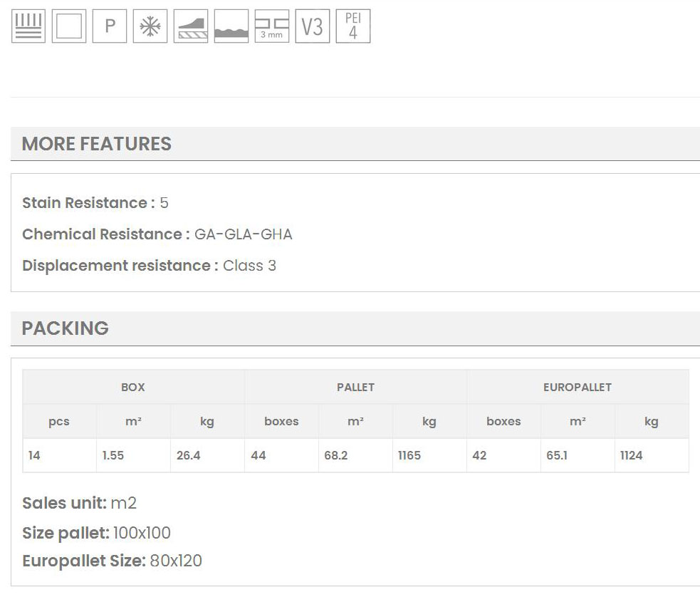Click the 3 mm joint icon
Viewport: 700px width, 597px height.
(272, 26)
